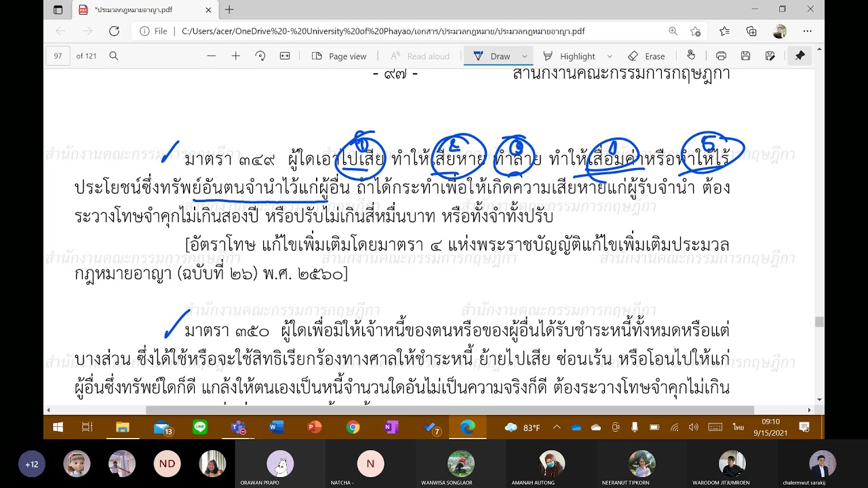868x488 pixels.
Task: Save the PDF
Action: pyautogui.click(x=745, y=56)
